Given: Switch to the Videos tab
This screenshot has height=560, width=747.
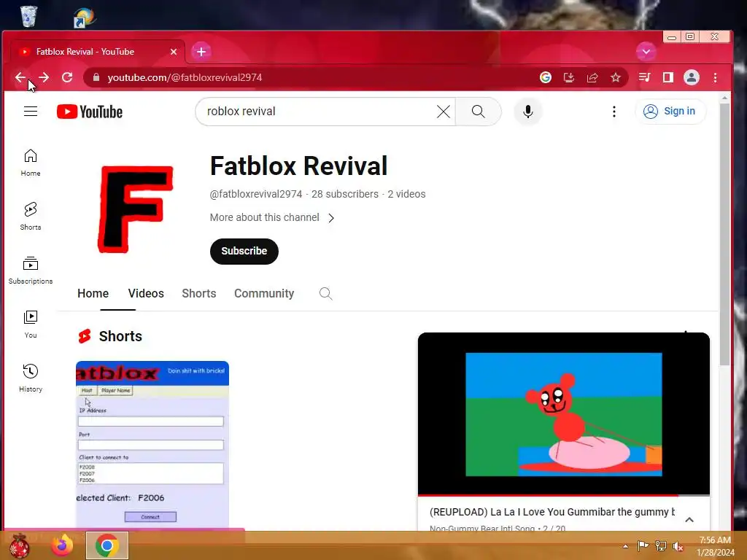Looking at the screenshot, I should 146,293.
